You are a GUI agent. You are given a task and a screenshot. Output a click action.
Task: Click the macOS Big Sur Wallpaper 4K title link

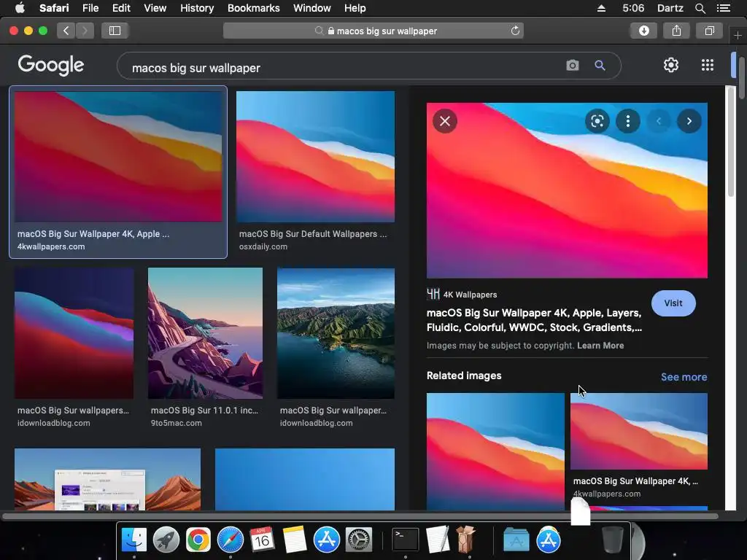click(x=534, y=320)
